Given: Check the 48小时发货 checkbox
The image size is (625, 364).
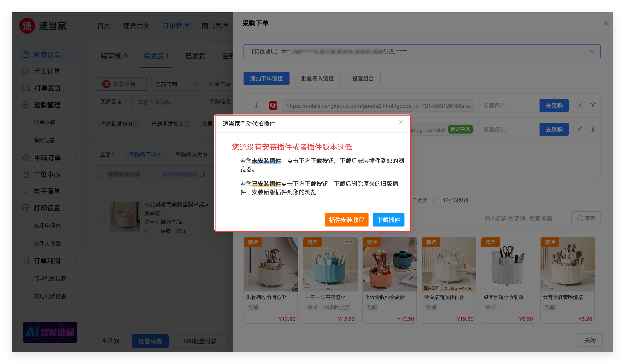Looking at the screenshot, I should 436,200.
